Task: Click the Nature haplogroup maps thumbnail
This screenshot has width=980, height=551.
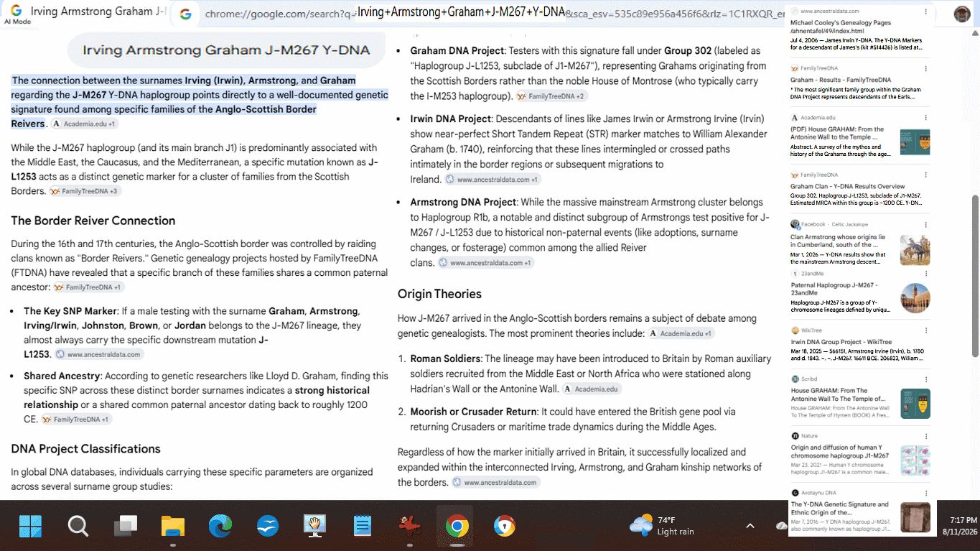Action: coord(915,460)
